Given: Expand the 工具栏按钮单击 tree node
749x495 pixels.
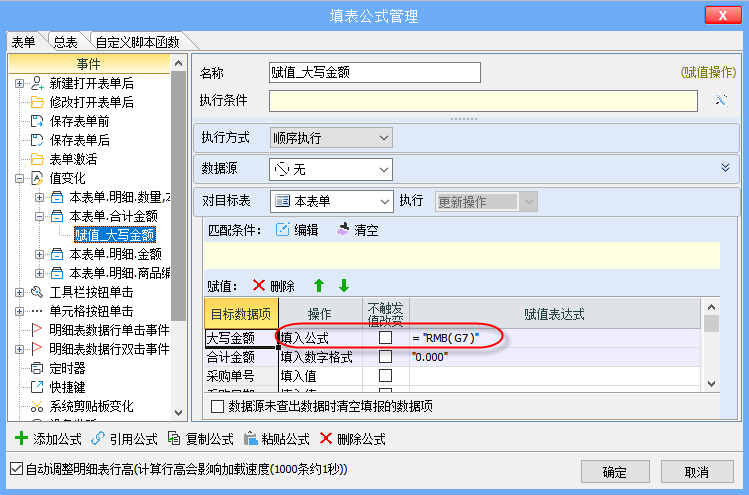Looking at the screenshot, I should click(19, 292).
